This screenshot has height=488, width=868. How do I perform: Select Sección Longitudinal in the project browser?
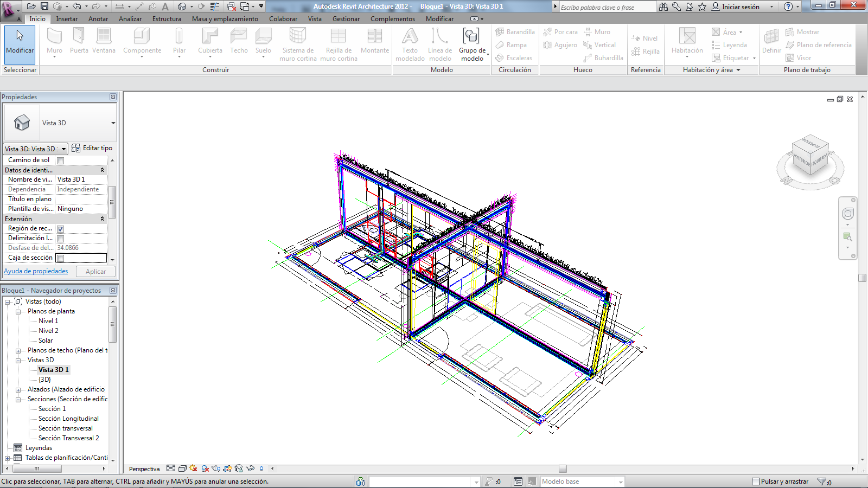coord(68,418)
